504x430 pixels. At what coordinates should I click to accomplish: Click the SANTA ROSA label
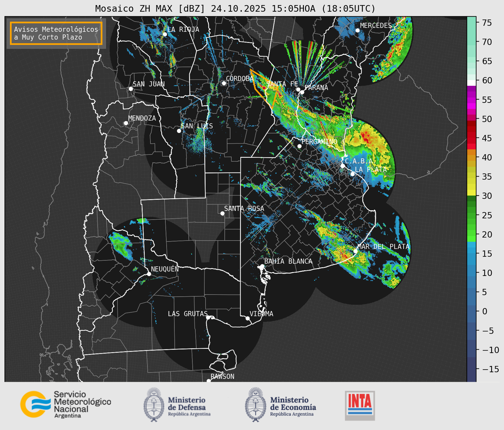tap(244, 208)
